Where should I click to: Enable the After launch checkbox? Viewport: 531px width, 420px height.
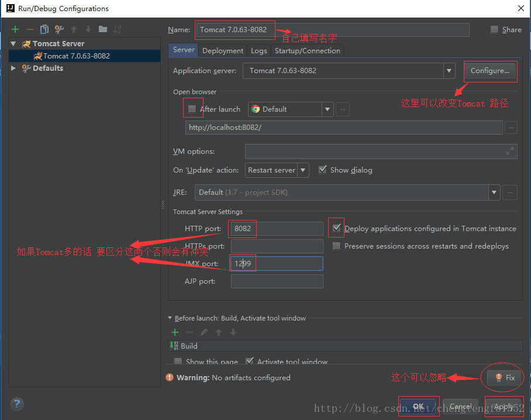[x=192, y=109]
